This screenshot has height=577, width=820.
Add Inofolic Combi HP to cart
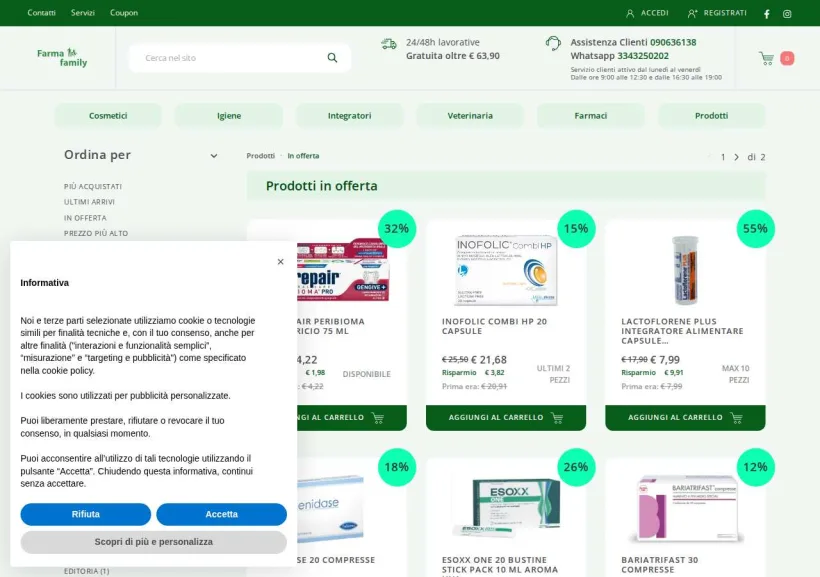pos(506,417)
